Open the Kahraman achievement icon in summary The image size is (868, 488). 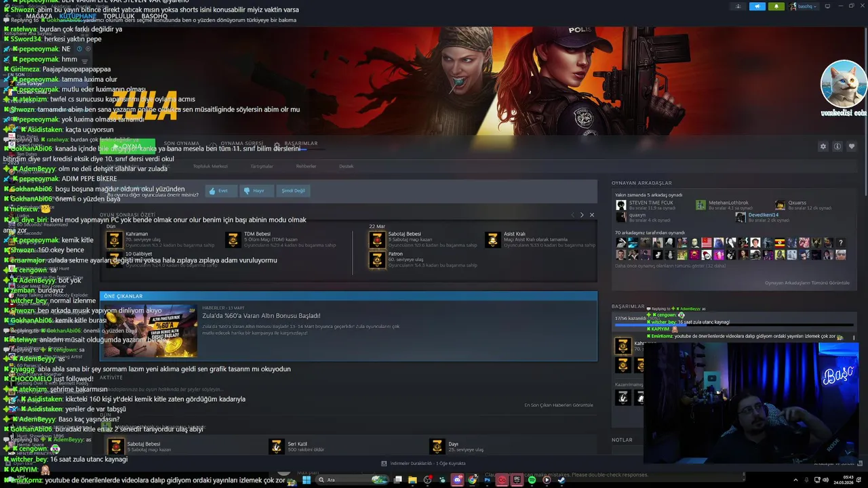(114, 239)
